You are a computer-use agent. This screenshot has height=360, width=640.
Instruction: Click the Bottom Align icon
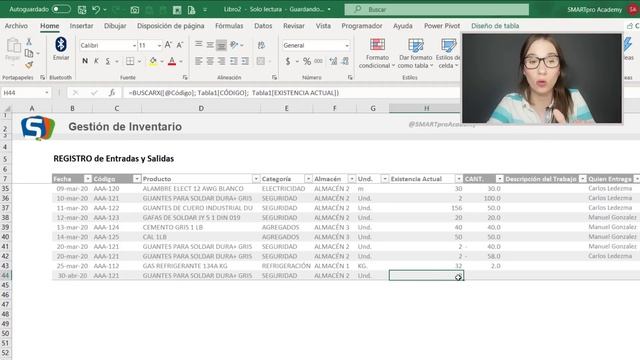(x=221, y=45)
